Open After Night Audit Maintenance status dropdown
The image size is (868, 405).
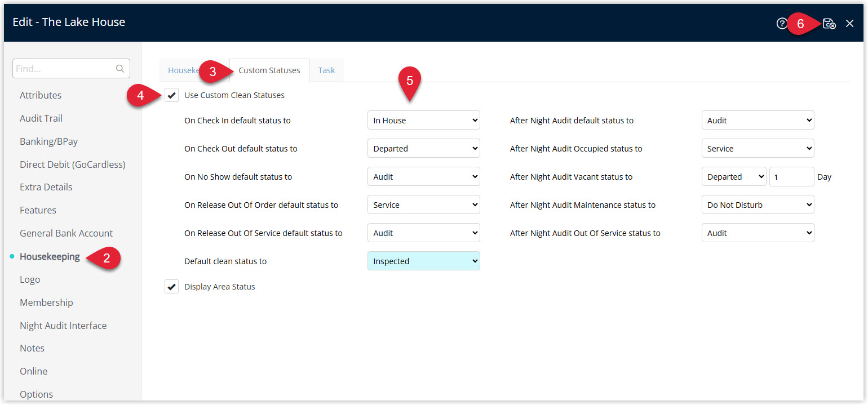click(758, 205)
